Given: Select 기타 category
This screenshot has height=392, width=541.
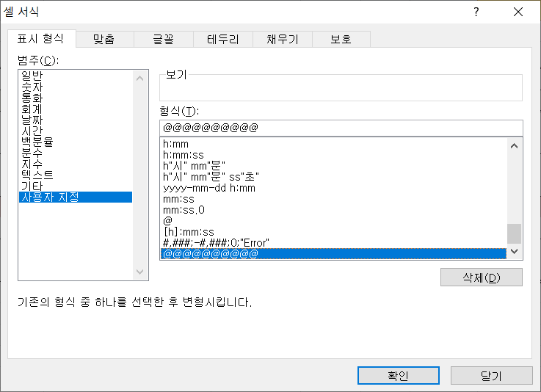Looking at the screenshot, I should (x=76, y=186).
